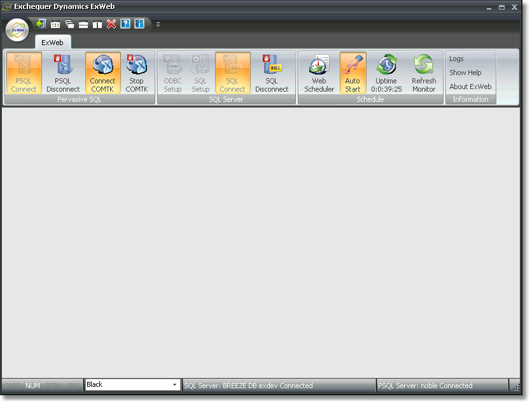Open SQL Setup
This screenshot has width=532, height=406.
click(x=200, y=73)
